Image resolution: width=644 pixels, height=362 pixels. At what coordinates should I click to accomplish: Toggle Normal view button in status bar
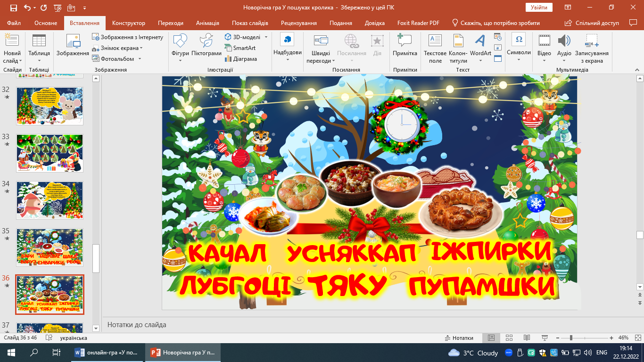coord(491,338)
